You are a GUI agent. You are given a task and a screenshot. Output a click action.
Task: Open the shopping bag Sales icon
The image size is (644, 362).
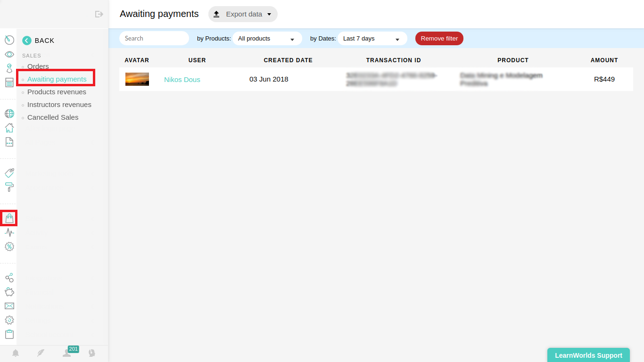[x=9, y=218]
